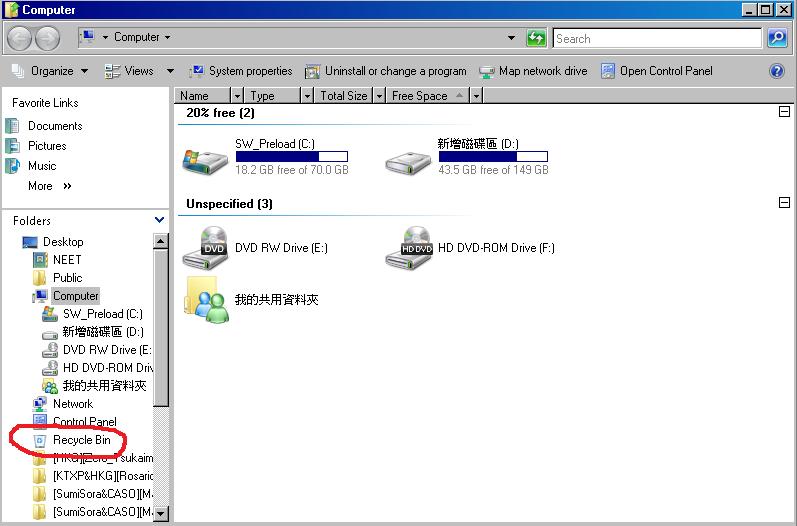Click the Computer breadcrumb dropdown arrow
Viewport: 797px width, 526px height.
[167, 38]
